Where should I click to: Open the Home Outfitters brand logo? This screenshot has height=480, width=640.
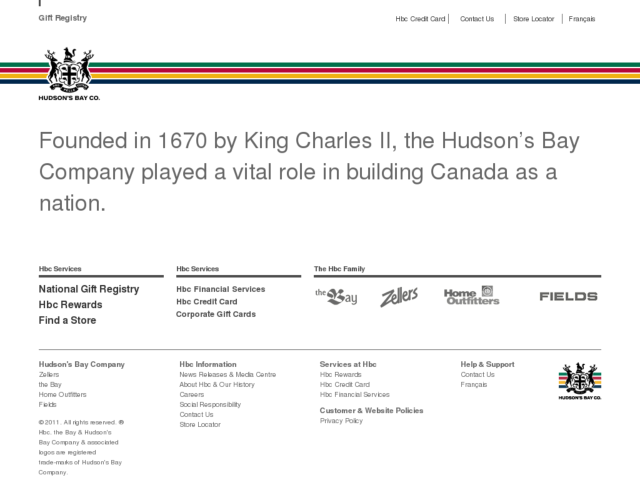point(471,296)
